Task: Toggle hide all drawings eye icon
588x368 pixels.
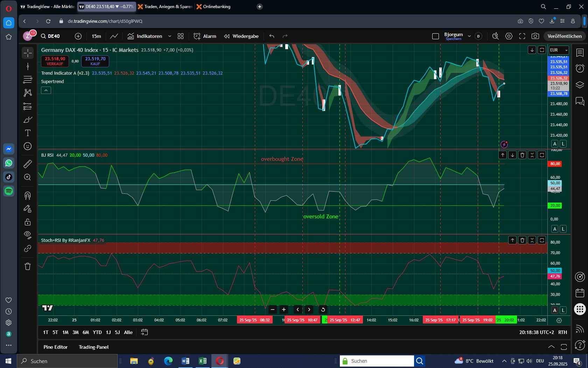Action: pyautogui.click(x=28, y=234)
